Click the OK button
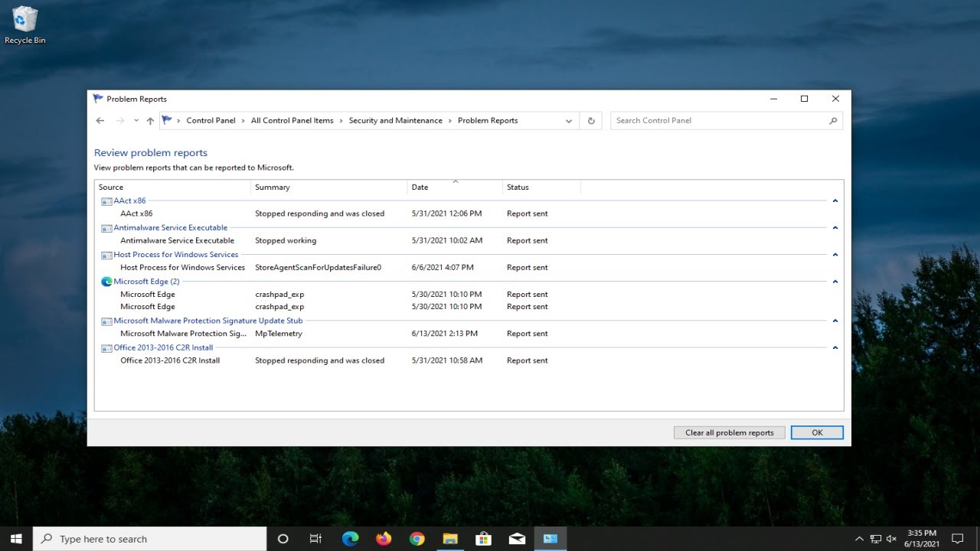Image resolution: width=980 pixels, height=551 pixels. 817,432
